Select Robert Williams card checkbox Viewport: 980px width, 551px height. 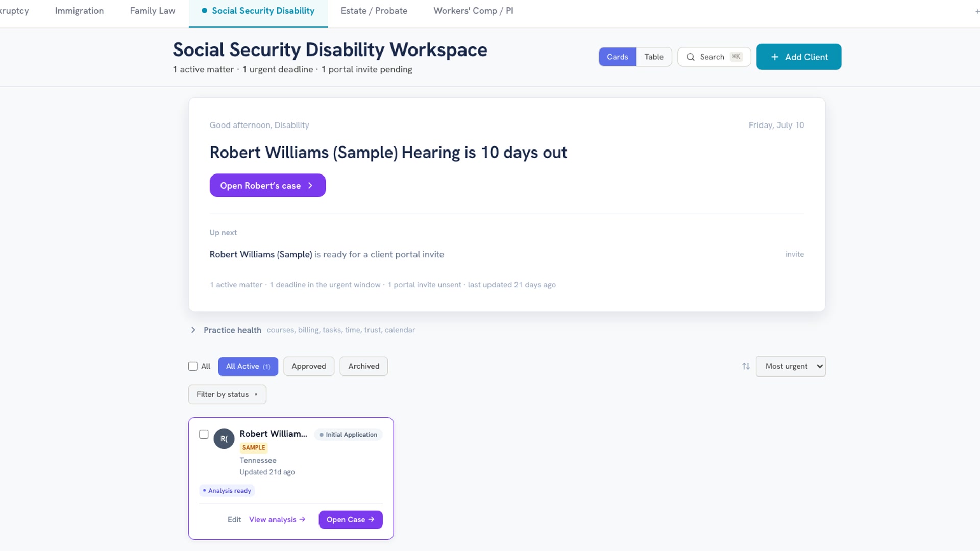click(204, 434)
